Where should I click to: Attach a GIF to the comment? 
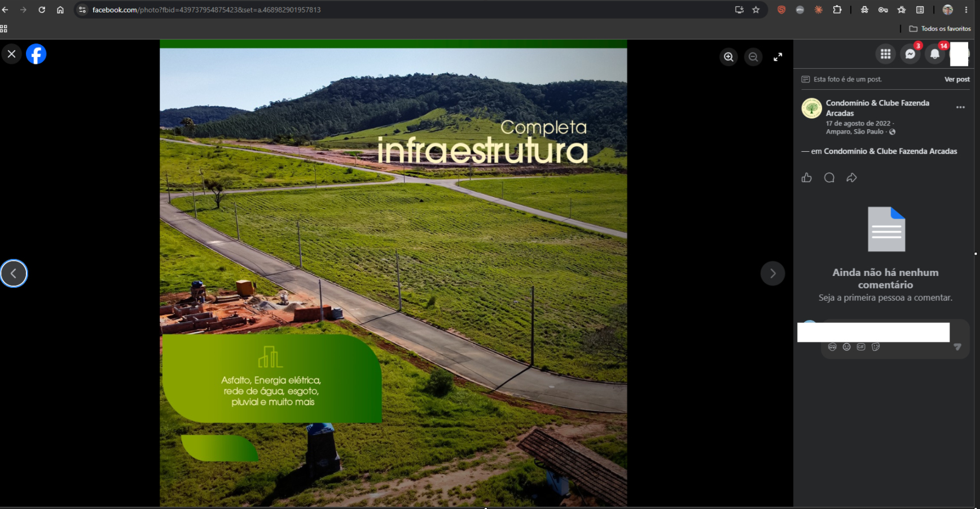coord(861,347)
